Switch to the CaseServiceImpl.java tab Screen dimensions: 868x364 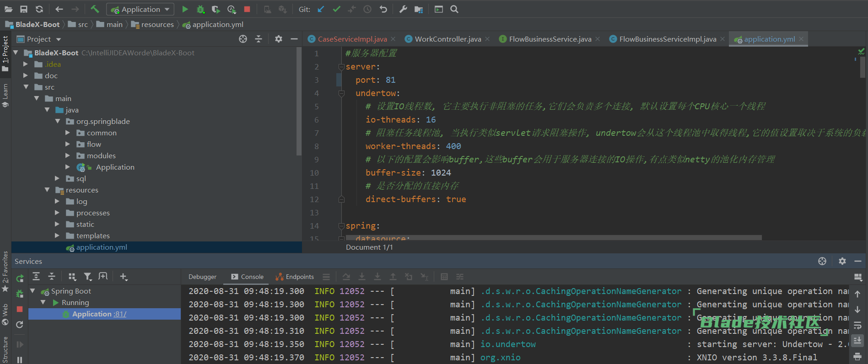352,39
